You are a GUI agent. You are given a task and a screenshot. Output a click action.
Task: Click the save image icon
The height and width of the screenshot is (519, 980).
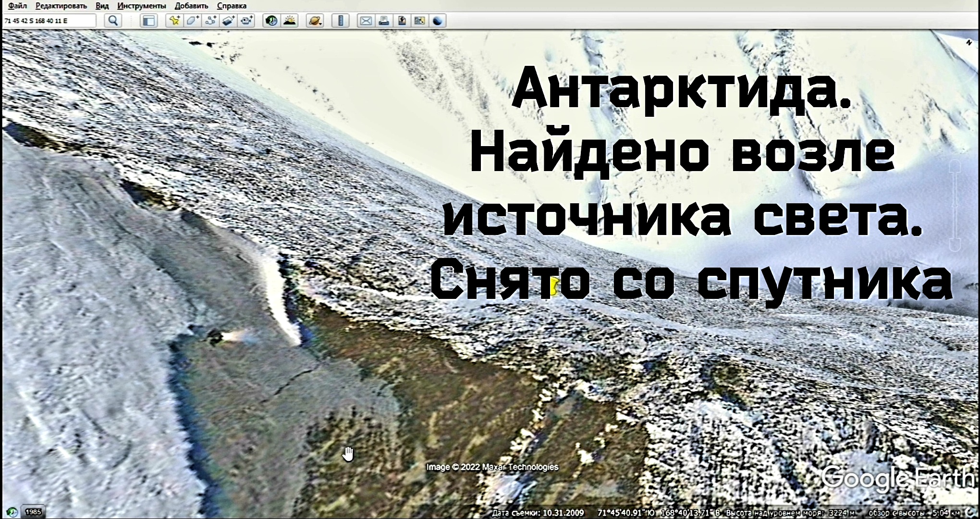[x=402, y=21]
